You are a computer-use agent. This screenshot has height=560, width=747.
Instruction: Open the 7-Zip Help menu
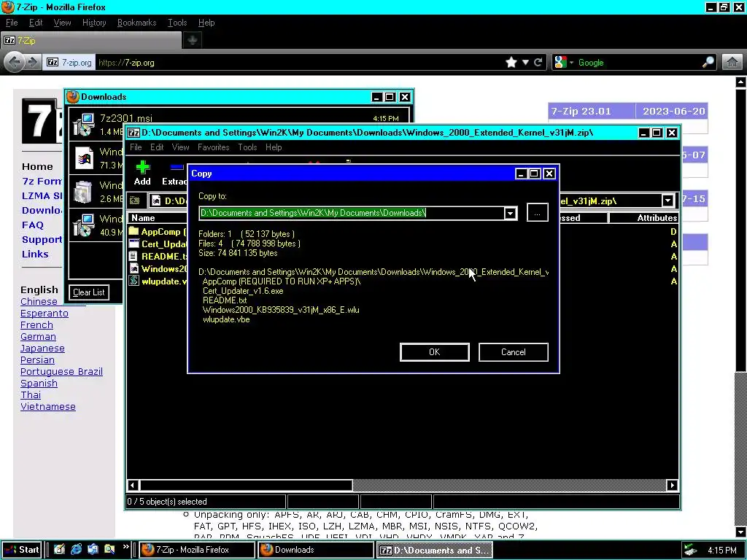coord(274,147)
